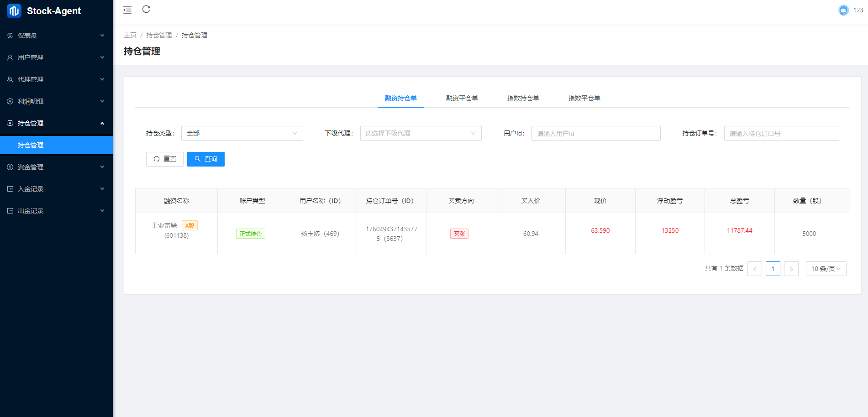This screenshot has width=868, height=417.
Task: Open the 持仓类型 dropdown showing 全部
Action: [x=242, y=133]
